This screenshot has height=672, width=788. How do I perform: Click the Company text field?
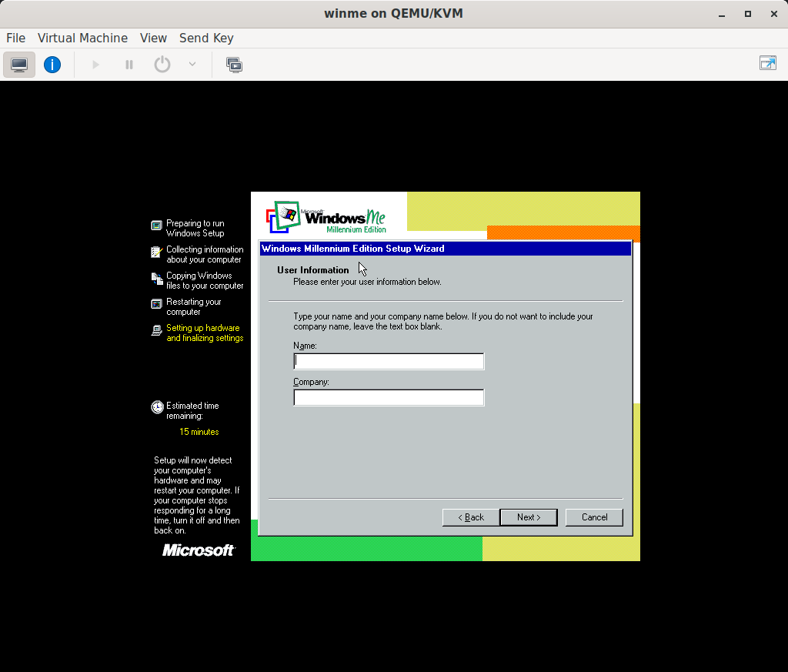point(389,397)
